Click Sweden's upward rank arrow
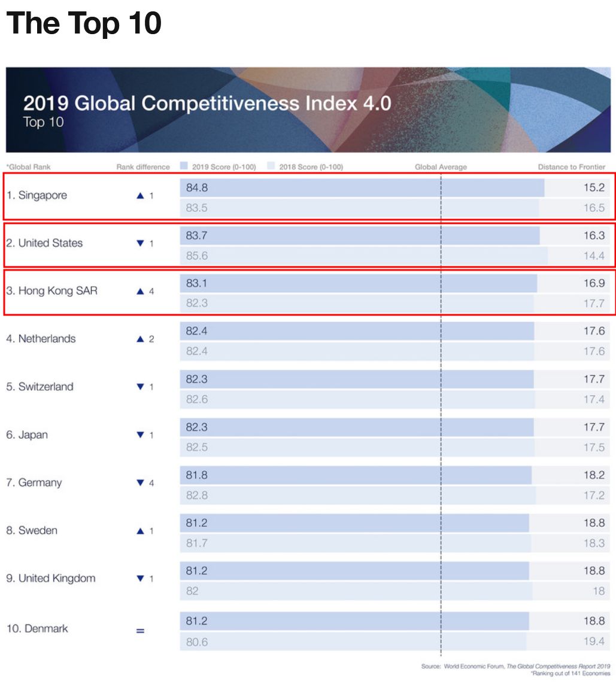 [140, 531]
